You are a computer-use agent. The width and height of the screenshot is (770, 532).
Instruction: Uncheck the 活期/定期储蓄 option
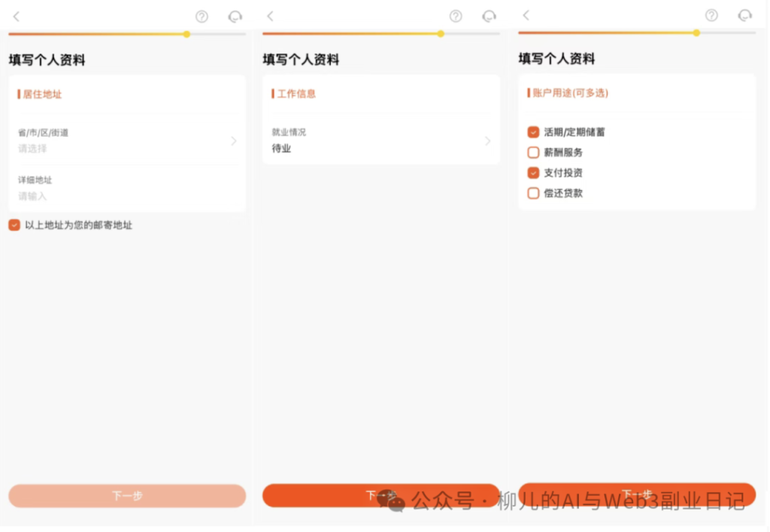[533, 132]
